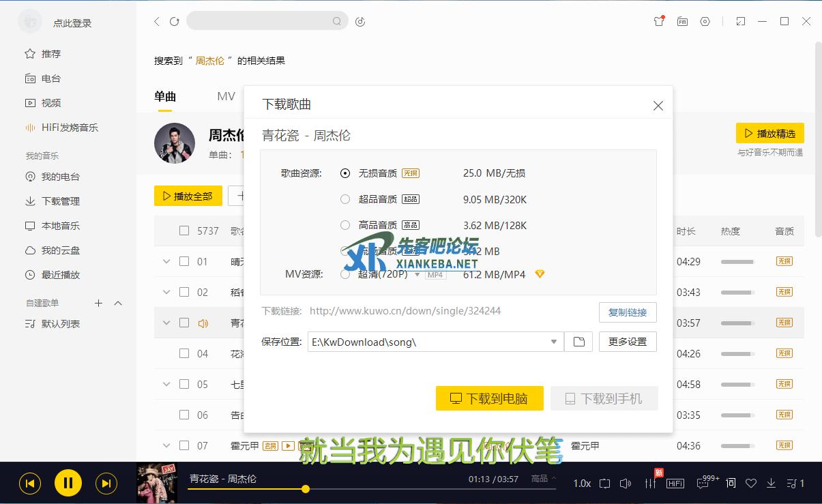The image size is (822, 504).
Task: Switch to the MV results tab
Action: pyautogui.click(x=226, y=96)
